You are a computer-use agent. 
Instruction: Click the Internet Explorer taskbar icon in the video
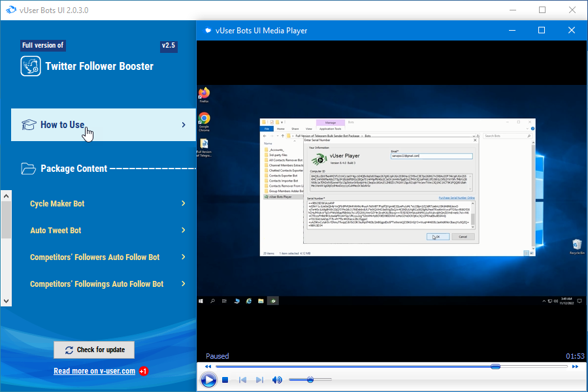249,301
